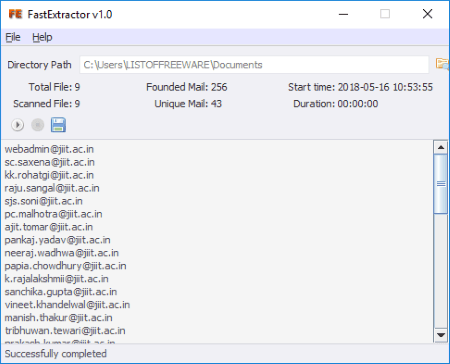The image size is (450, 364).
Task: Click the Duration: 00:00:00 text
Action: [x=336, y=104]
